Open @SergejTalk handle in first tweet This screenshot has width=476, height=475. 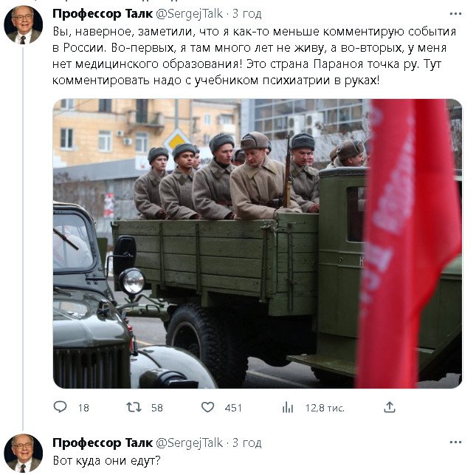point(190,14)
